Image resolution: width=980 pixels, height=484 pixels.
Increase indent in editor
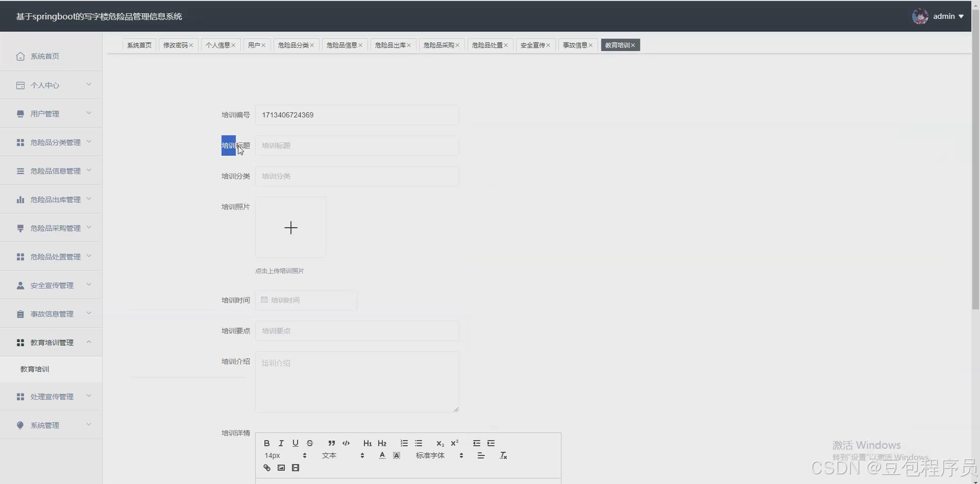click(491, 443)
